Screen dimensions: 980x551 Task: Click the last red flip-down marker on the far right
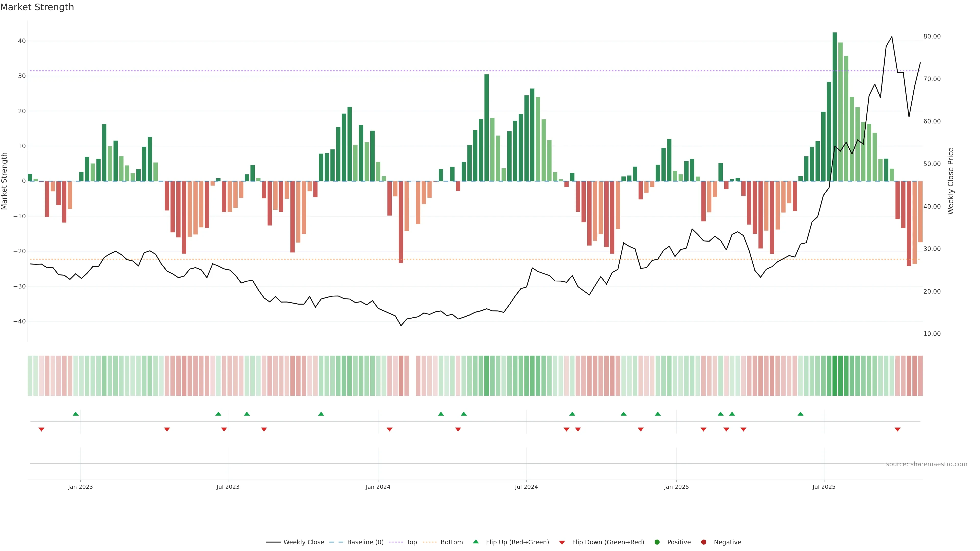[x=898, y=429]
